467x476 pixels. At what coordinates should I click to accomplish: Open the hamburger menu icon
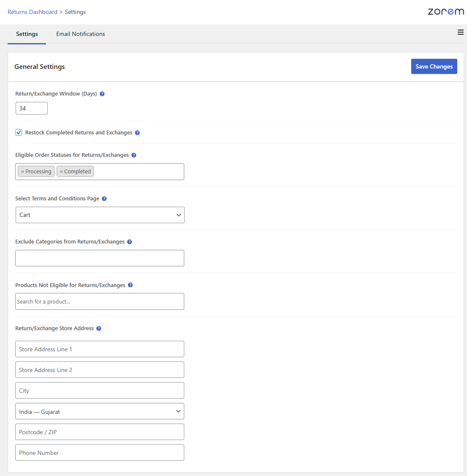(461, 33)
